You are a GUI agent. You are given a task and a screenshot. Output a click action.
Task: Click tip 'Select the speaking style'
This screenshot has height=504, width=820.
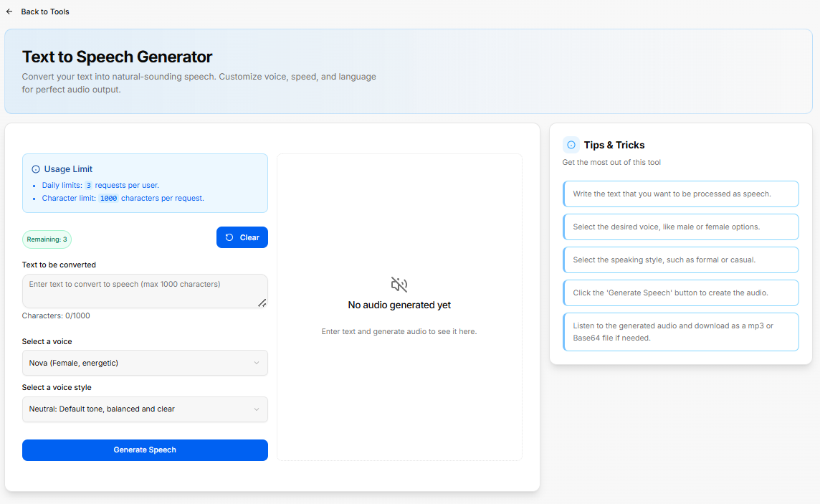pos(680,260)
